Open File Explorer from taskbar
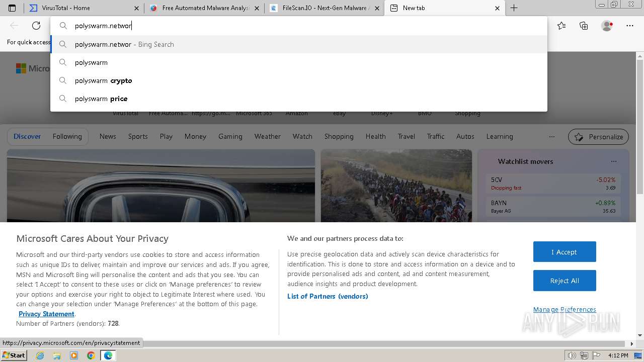 57,355
